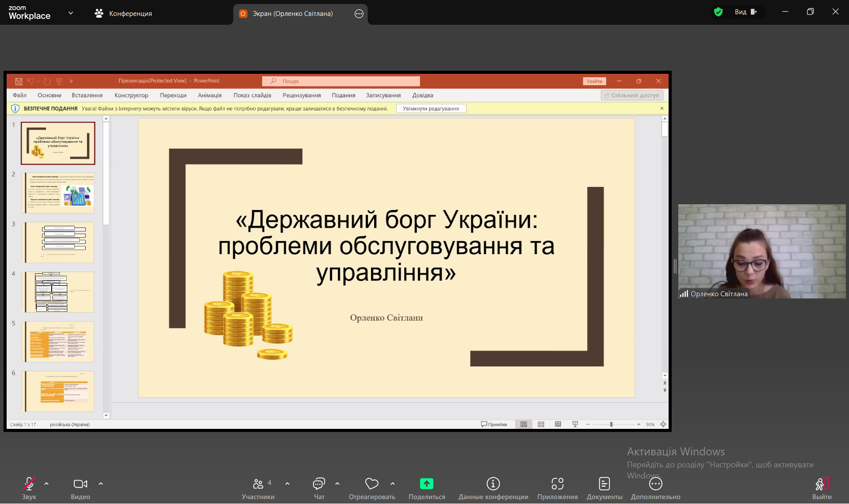Open screen-share tab three-dots options button
Image resolution: width=849 pixels, height=504 pixels.
pyautogui.click(x=359, y=14)
